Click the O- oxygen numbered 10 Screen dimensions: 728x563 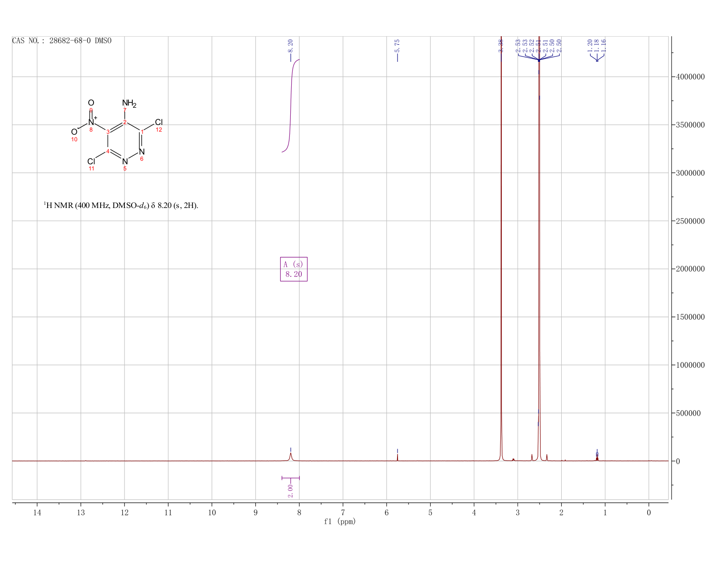coord(74,132)
